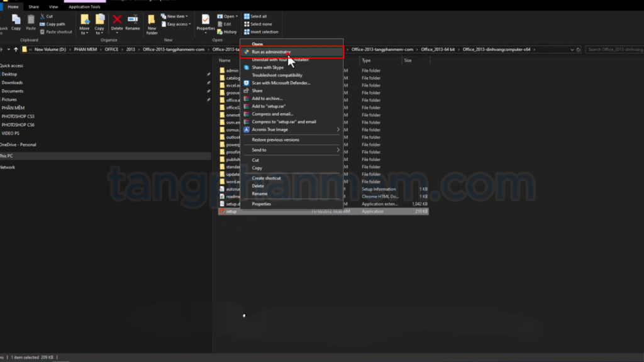This screenshot has height=362, width=644.
Task: Click Invert selection in the ribbon
Action: click(x=261, y=32)
